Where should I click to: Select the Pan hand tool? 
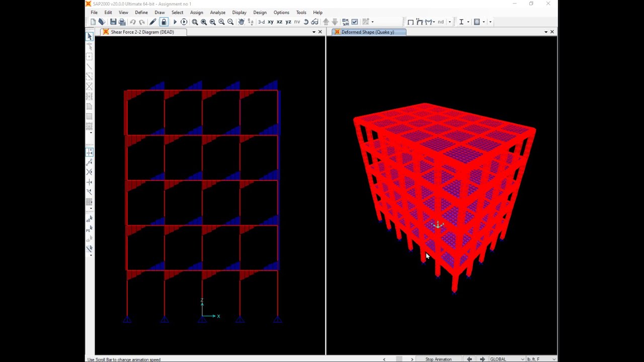point(241,22)
